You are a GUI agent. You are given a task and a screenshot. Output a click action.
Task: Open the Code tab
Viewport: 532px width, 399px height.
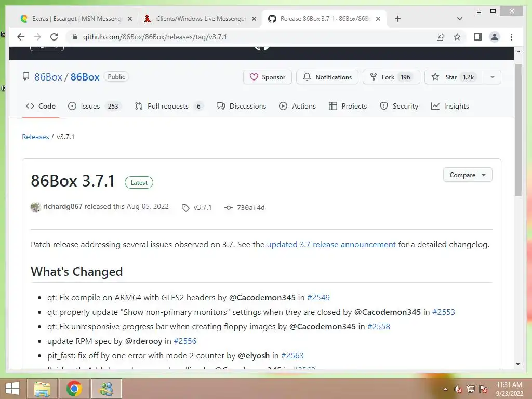click(41, 106)
